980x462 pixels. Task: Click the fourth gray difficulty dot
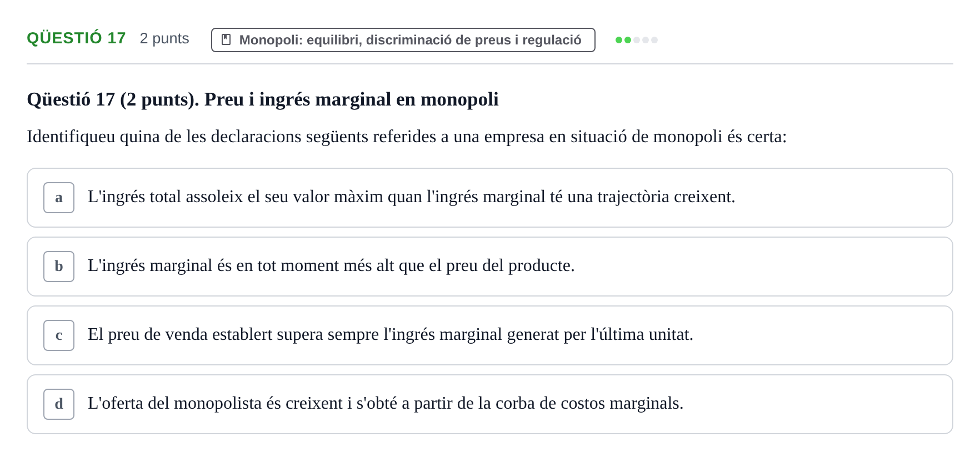(x=646, y=40)
